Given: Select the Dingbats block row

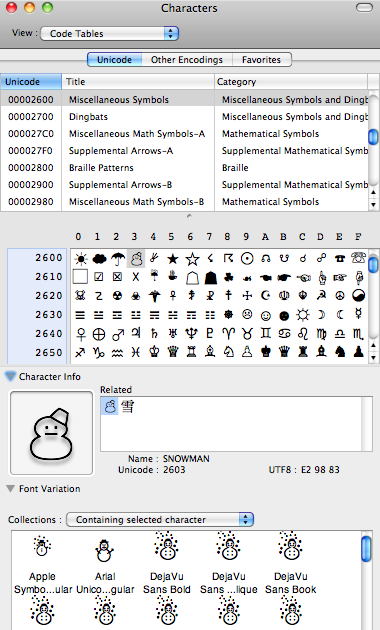Looking at the screenshot, I should (184, 117).
